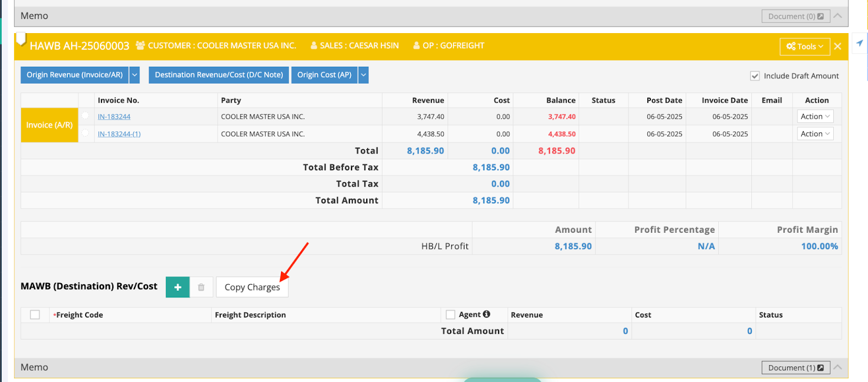
Task: Expand Origin Cost (AP) dropdown arrow
Action: pos(363,75)
